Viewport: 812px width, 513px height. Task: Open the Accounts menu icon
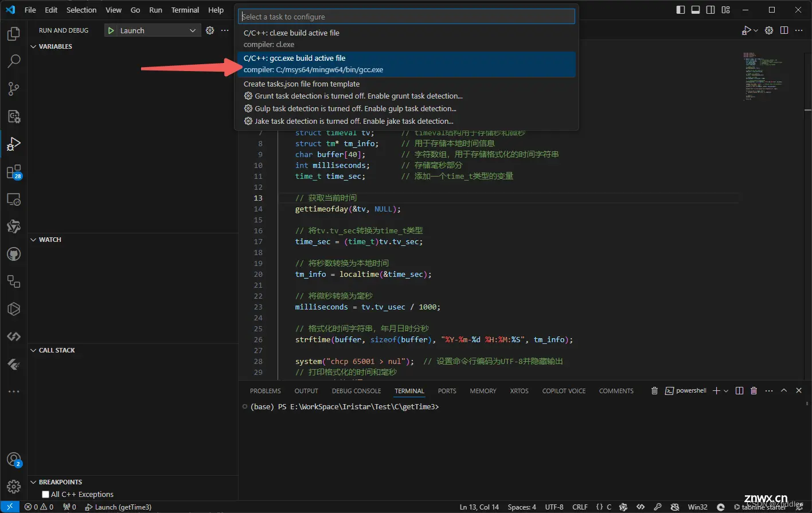coord(14,460)
